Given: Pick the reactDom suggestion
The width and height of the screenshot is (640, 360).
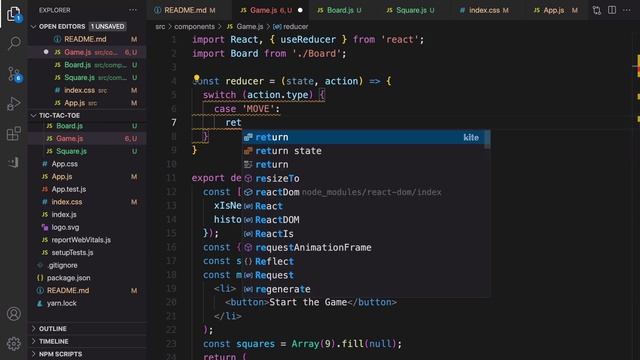Looking at the screenshot, I should point(363,192).
